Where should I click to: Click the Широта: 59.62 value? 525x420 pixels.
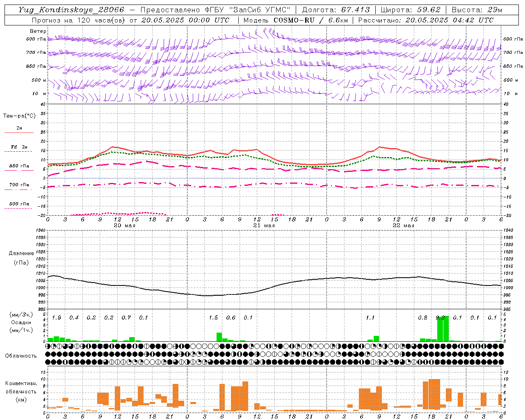point(411,10)
